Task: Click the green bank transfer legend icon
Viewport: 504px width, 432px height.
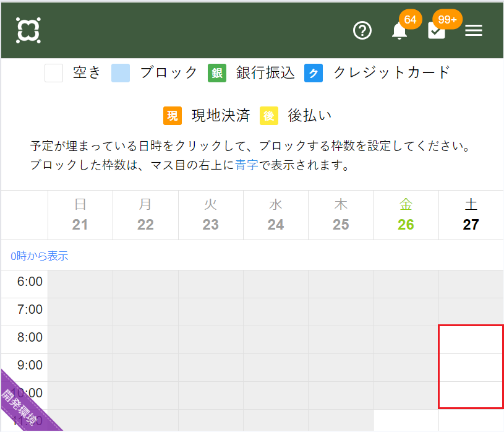Action: click(217, 73)
